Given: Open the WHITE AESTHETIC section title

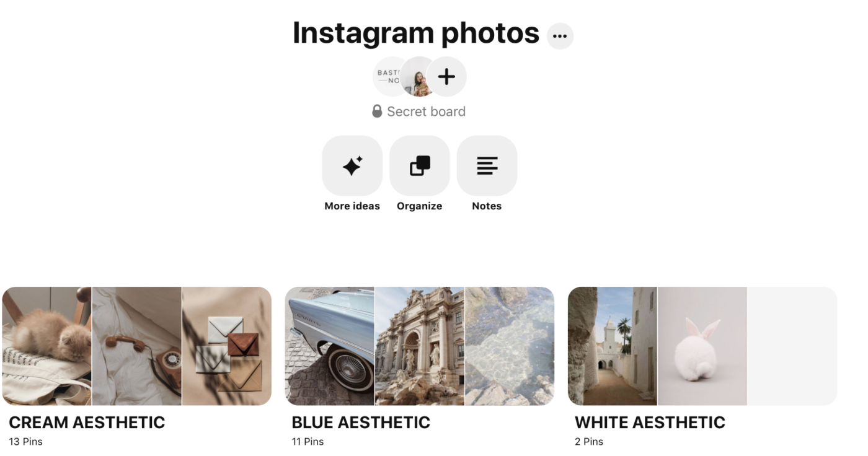Looking at the screenshot, I should click(x=650, y=423).
